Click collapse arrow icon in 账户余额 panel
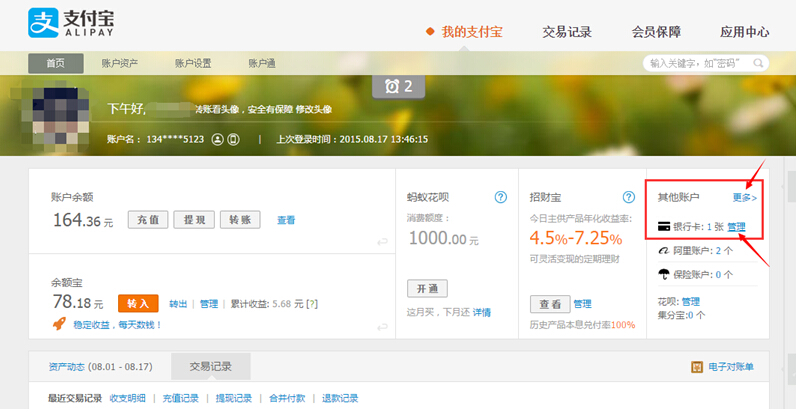This screenshot has width=797, height=412. click(382, 242)
